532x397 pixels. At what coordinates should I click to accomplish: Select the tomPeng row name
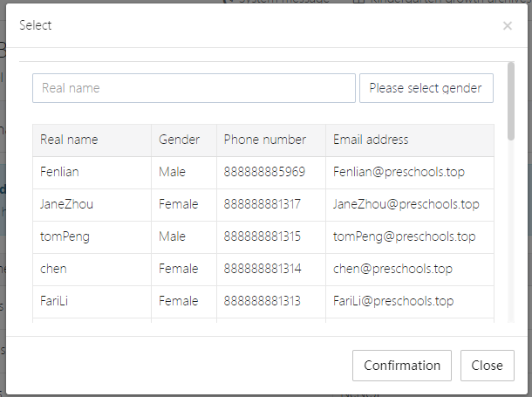coord(65,236)
